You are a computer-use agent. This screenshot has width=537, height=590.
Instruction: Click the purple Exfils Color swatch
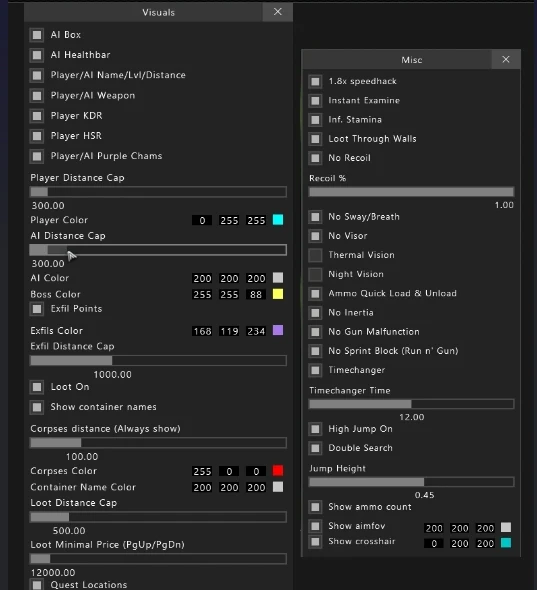(278, 330)
